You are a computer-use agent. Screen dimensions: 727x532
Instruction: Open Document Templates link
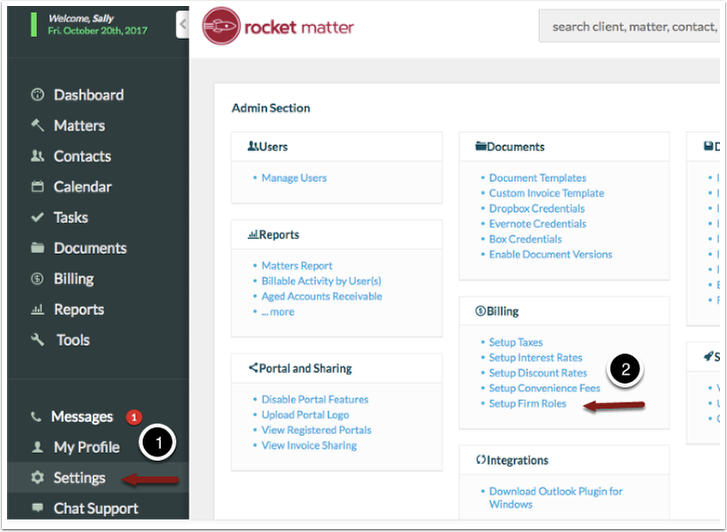537,178
